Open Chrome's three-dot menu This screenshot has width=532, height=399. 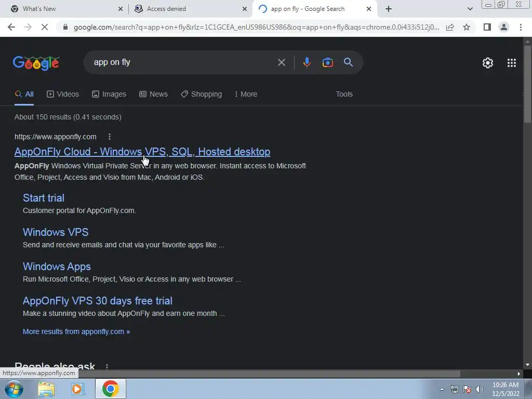pos(521,27)
